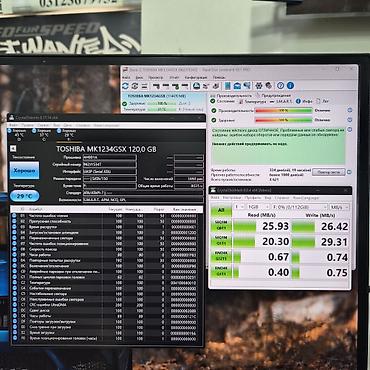
Task: Click the 0.40 read speed value
Action: (279, 272)
